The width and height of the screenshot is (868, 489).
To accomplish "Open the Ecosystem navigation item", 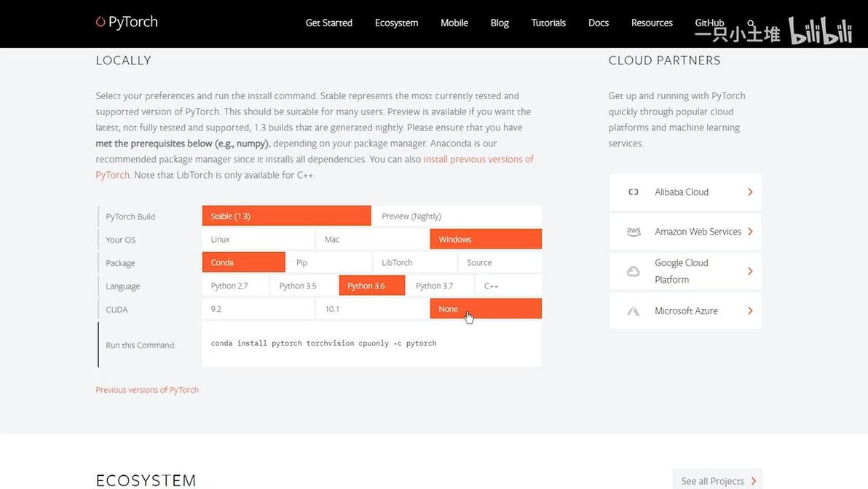I will tap(396, 23).
